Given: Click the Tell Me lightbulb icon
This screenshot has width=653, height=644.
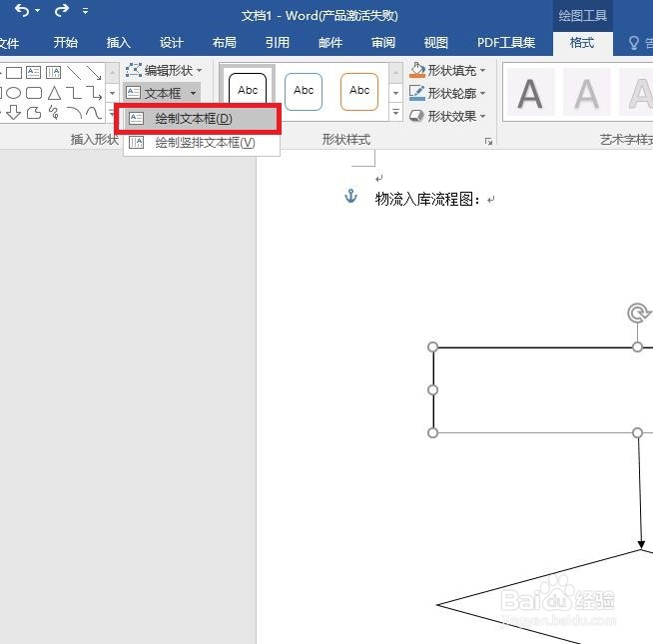Looking at the screenshot, I should tap(633, 43).
